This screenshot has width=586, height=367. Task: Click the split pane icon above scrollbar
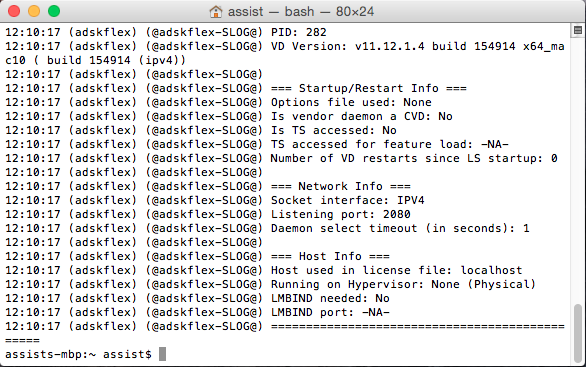pyautogui.click(x=577, y=31)
